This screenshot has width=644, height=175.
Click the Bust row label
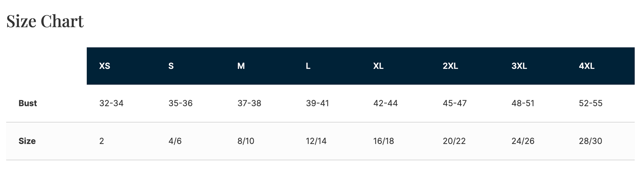tap(28, 103)
